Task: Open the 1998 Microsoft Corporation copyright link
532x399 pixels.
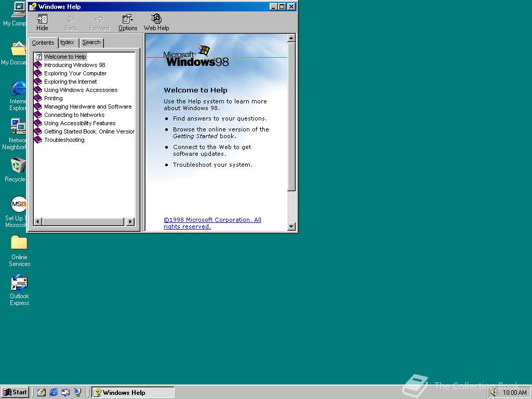Action: pos(212,223)
